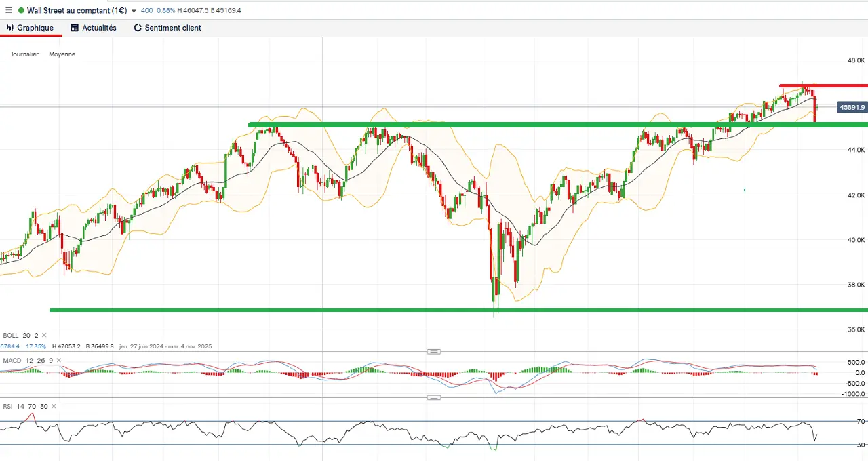Click the news icon beside Actualités
This screenshot has height=461, width=868.
[75, 28]
